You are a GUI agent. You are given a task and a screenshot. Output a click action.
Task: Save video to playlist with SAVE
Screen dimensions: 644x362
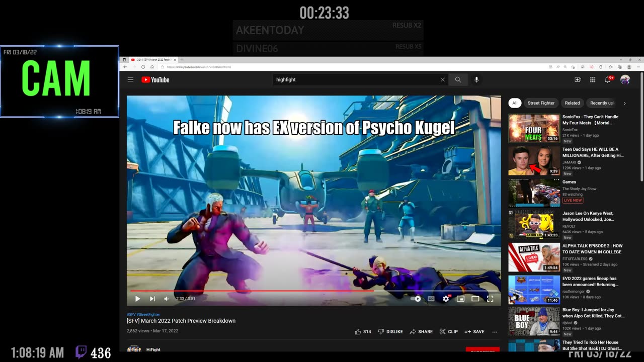click(474, 332)
